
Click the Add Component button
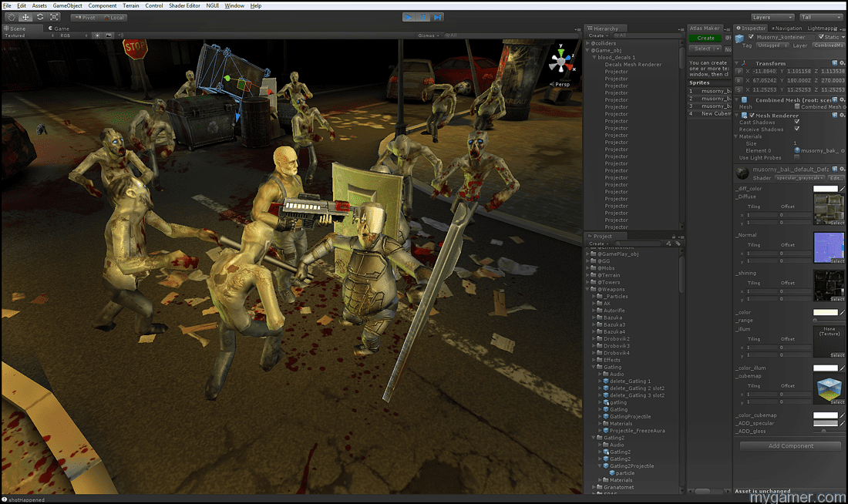click(x=790, y=445)
